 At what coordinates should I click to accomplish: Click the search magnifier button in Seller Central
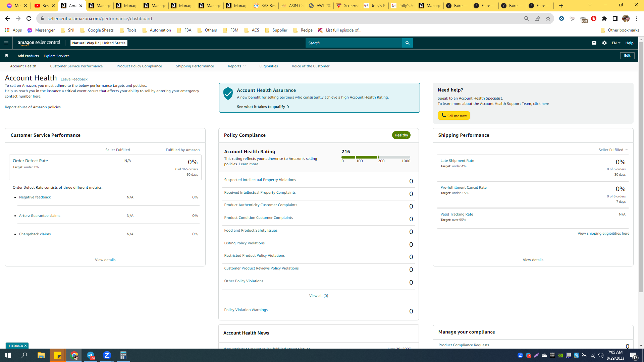pos(407,43)
